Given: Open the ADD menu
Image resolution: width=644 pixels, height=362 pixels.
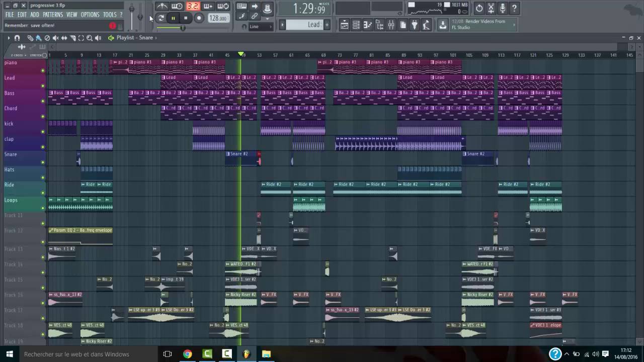Looking at the screenshot, I should [35, 15].
